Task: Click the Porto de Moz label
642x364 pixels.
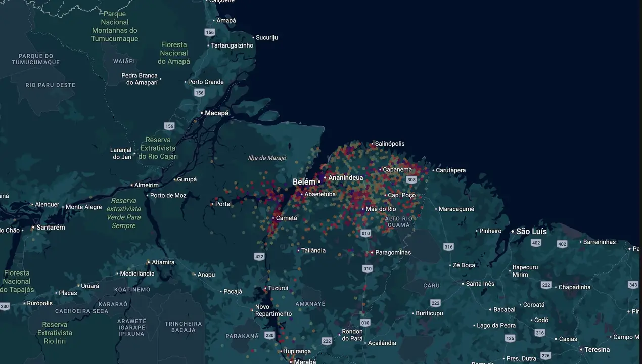Action: pyautogui.click(x=168, y=196)
